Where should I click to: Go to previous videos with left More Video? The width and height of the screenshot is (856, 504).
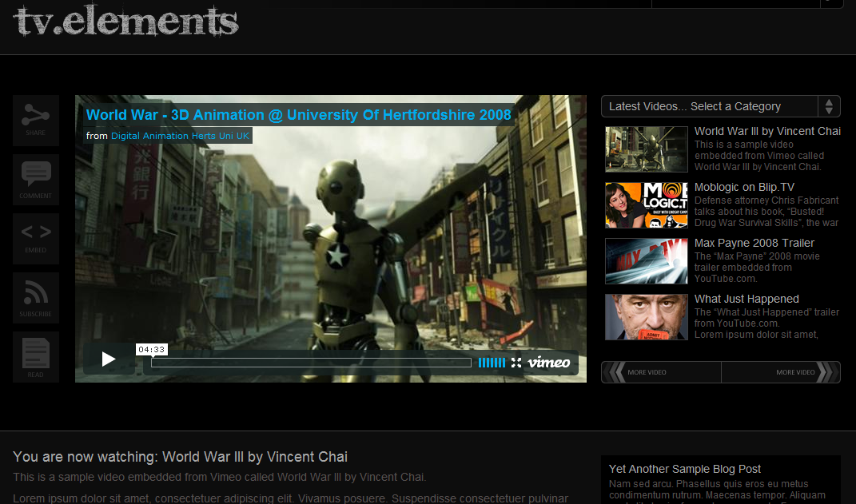(x=661, y=372)
